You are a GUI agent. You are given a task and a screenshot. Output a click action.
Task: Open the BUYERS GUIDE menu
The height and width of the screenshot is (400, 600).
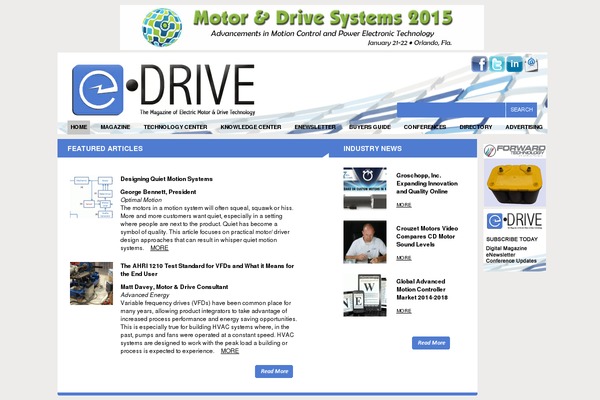370,127
